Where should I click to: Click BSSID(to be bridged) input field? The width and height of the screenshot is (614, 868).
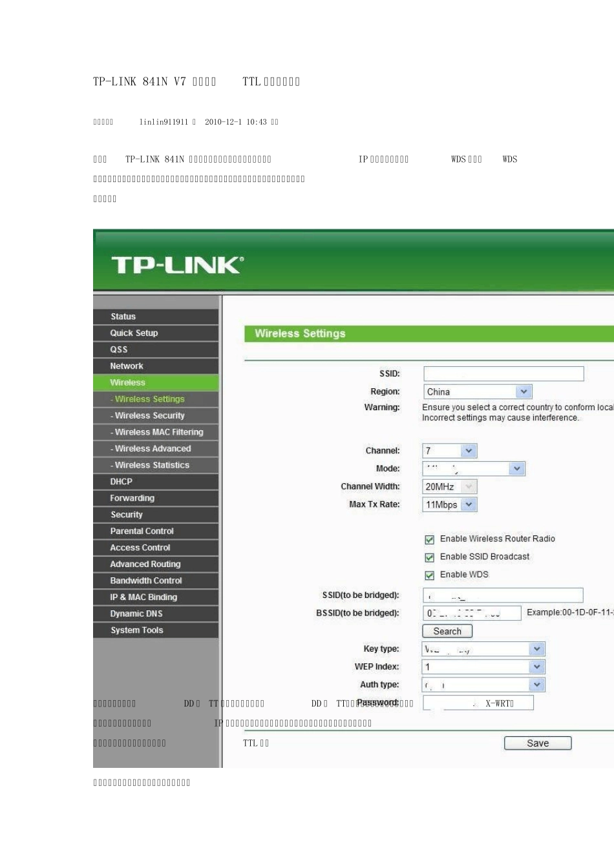472,613
